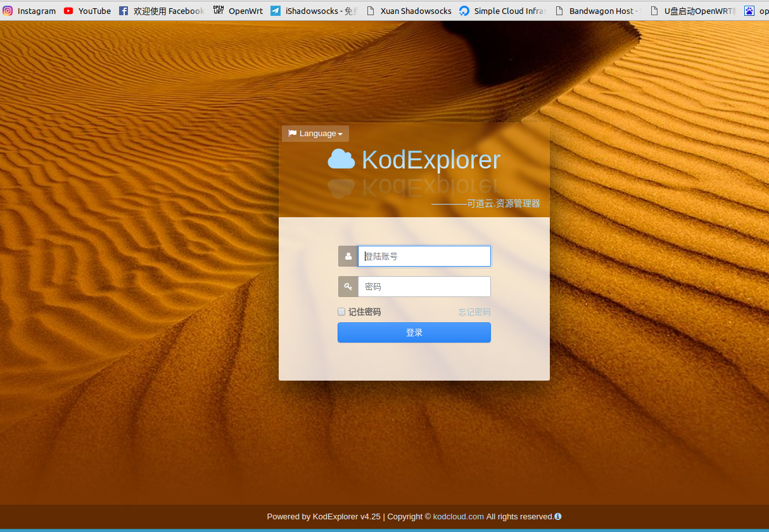Open the 忘记密码 forgot password link
Screen dimensions: 769x532
474,312
